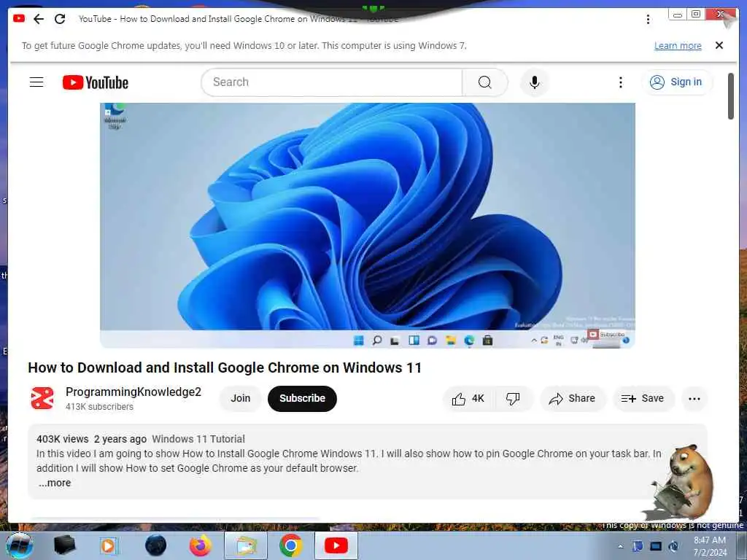Screen dimensions: 747x560
Task: Open the globe icon in the taskbar
Action: pos(156,545)
